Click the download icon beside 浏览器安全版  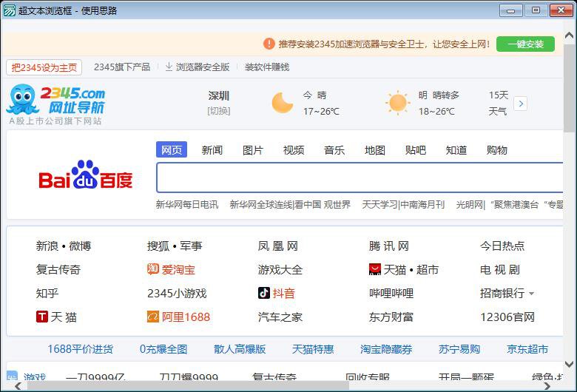tap(169, 67)
